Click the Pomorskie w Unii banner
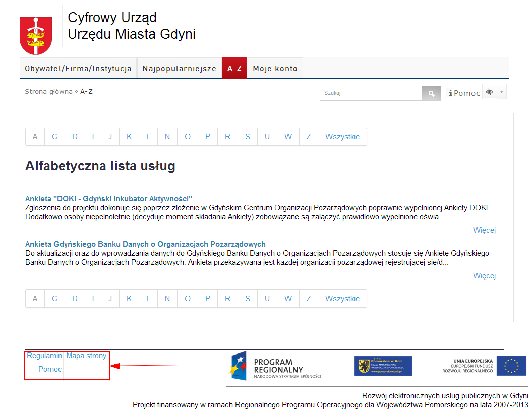This screenshot has width=532, height=413. tap(383, 366)
